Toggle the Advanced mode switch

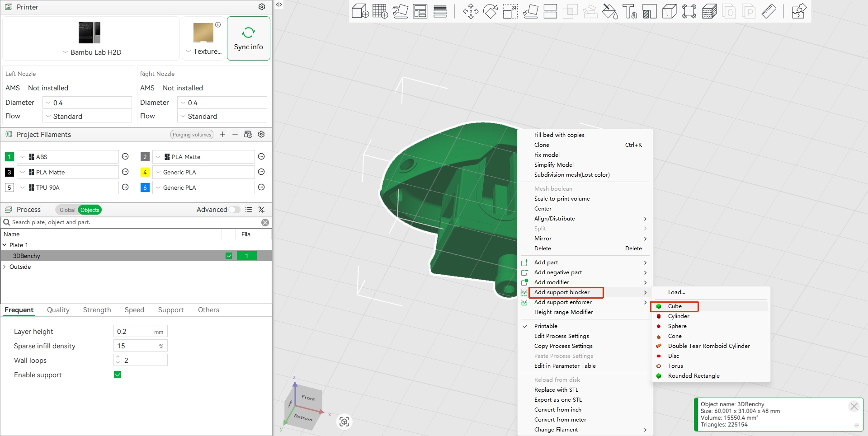235,210
